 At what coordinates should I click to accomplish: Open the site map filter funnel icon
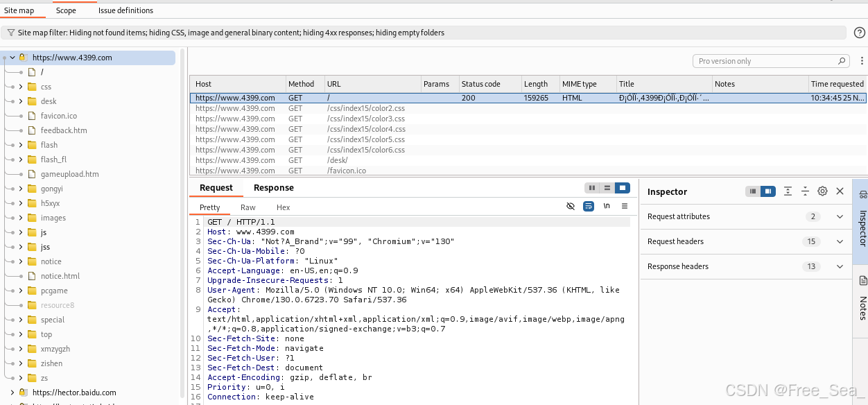coord(11,33)
